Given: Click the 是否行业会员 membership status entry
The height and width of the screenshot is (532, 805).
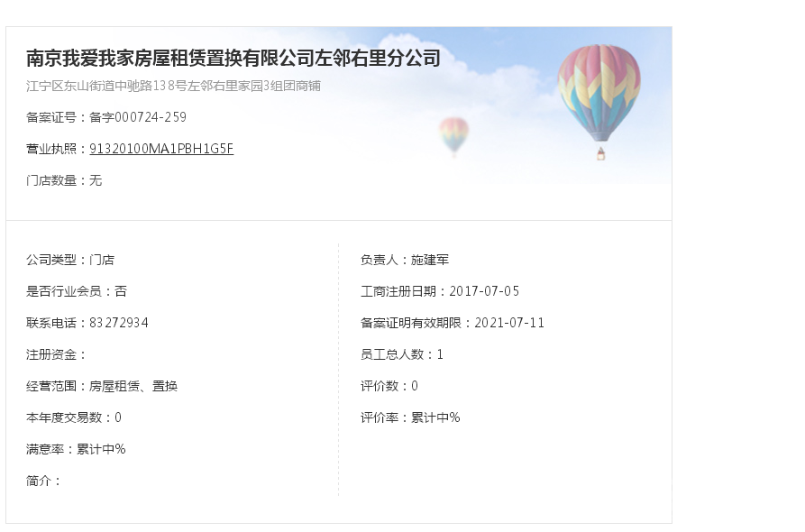Looking at the screenshot, I should (77, 291).
